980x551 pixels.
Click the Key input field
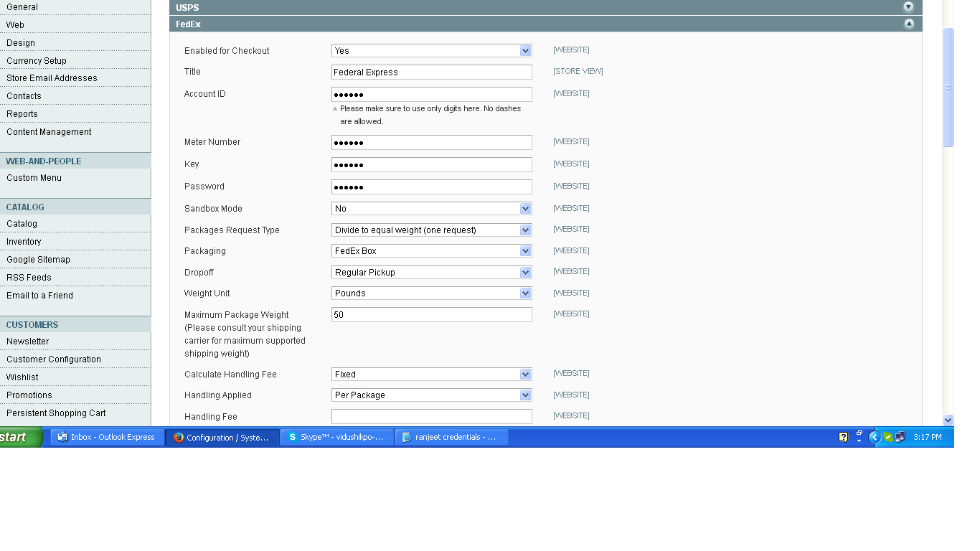point(432,165)
